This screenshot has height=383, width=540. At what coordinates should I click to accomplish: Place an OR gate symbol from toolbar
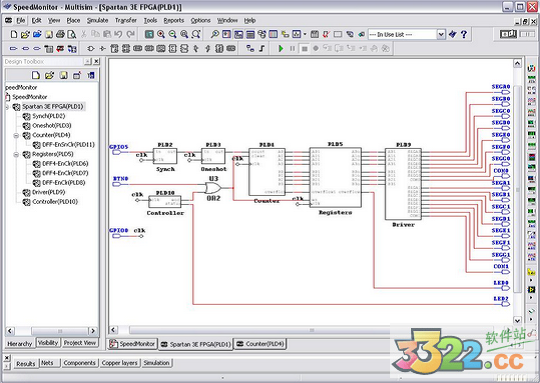point(91,49)
